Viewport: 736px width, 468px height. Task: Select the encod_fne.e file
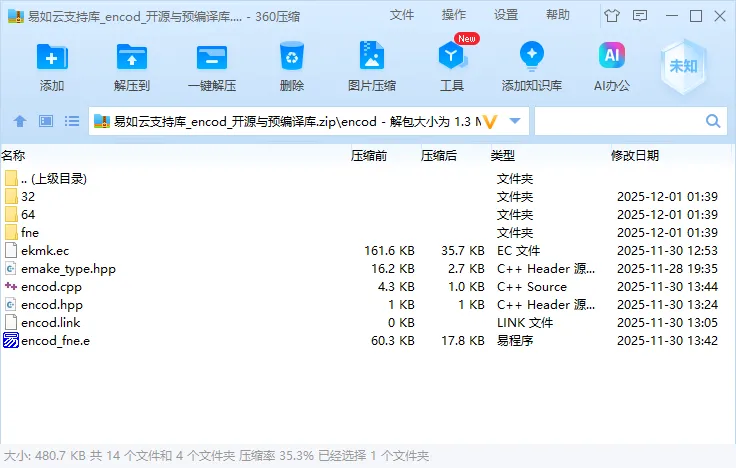[x=55, y=341]
